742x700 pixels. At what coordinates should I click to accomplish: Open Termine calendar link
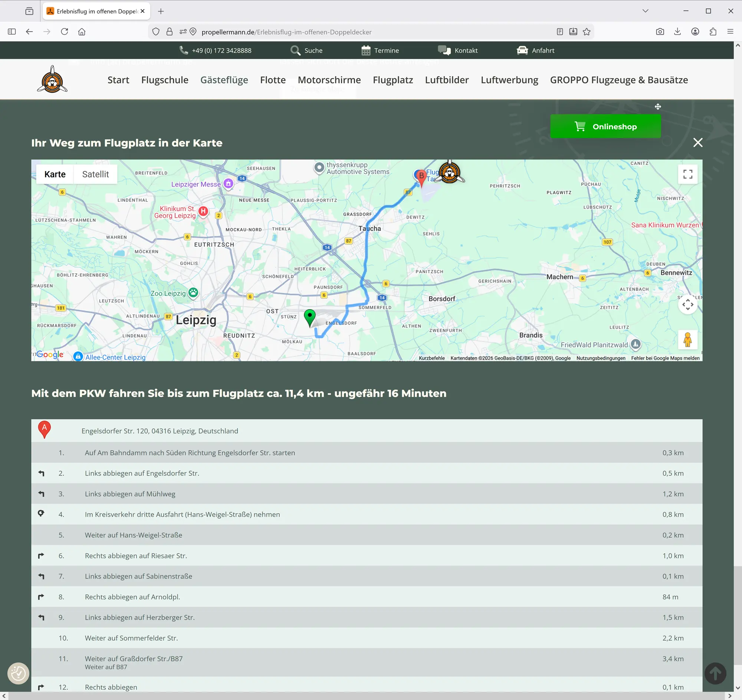click(x=380, y=50)
